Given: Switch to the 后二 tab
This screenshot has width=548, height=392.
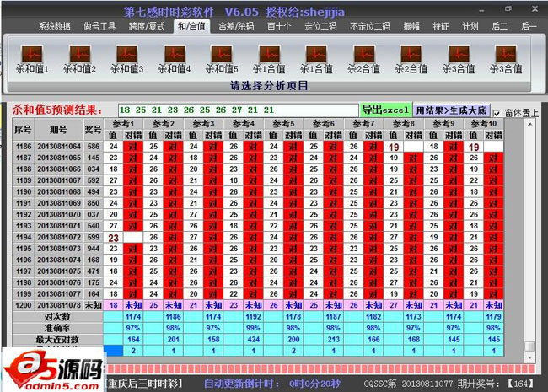Looking at the screenshot, I should 499,26.
